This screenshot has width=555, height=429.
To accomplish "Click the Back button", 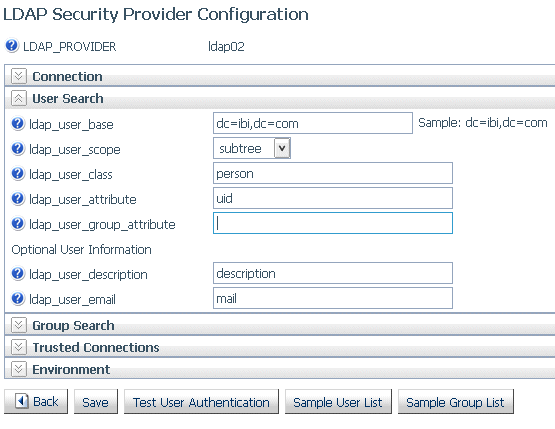I will coord(36,401).
